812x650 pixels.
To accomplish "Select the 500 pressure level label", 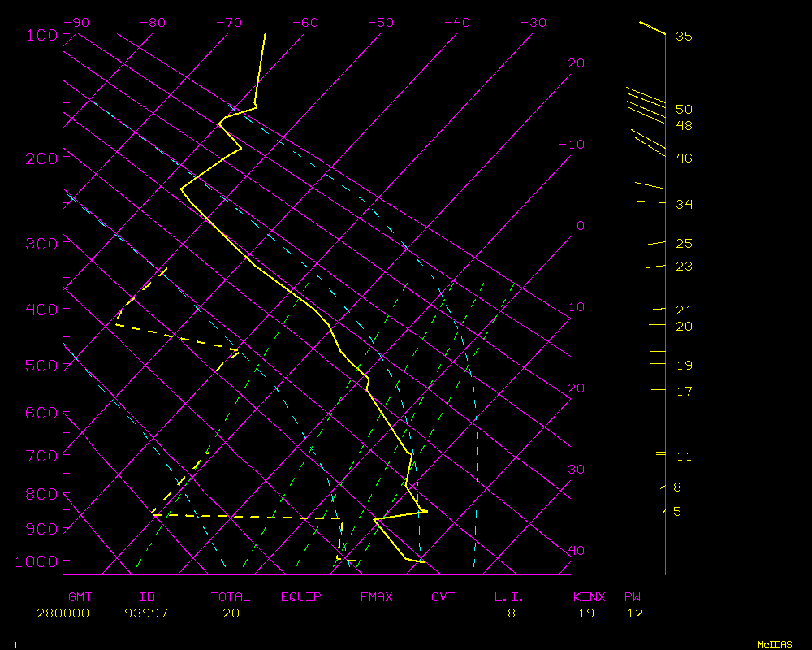I will [41, 366].
